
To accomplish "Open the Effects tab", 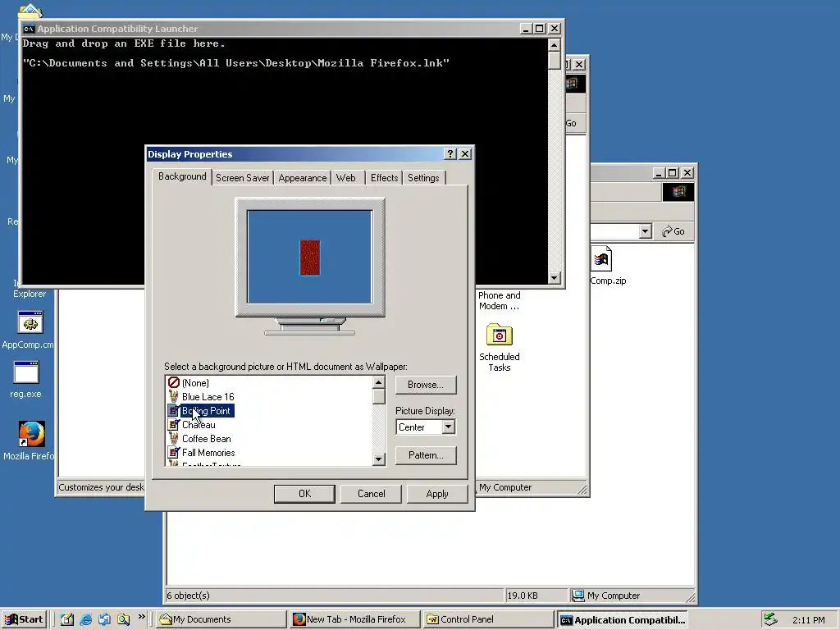I will pos(384,178).
